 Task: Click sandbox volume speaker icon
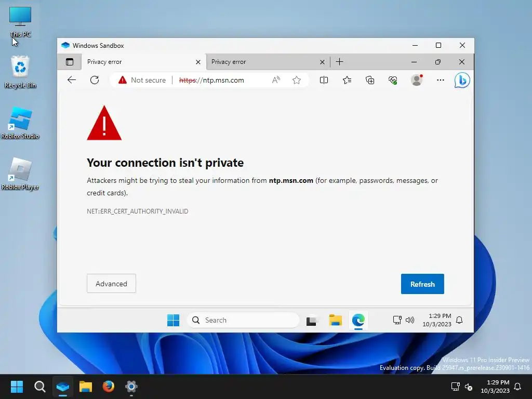410,320
